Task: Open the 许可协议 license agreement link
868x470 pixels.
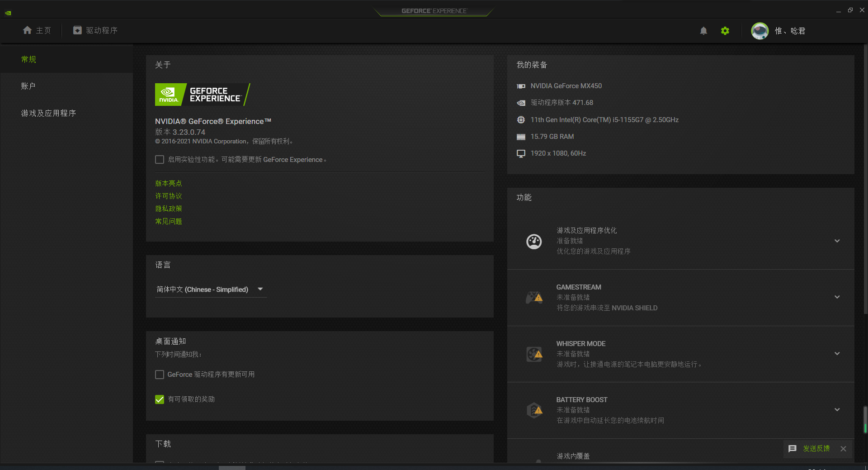Action: (169, 196)
